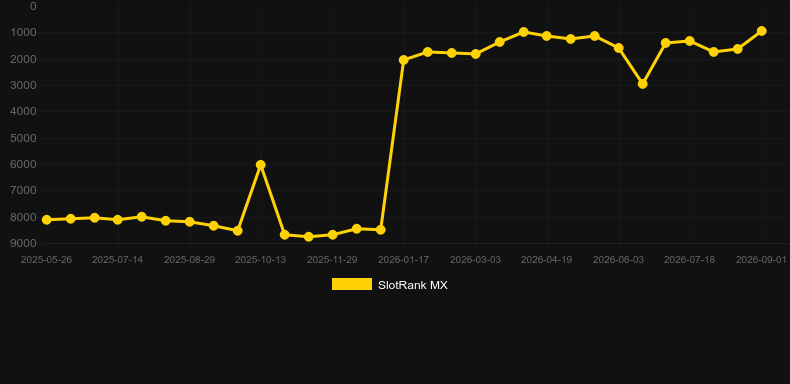Click the y-axis label '1000'
Screen dimensions: 790x384
24,33
